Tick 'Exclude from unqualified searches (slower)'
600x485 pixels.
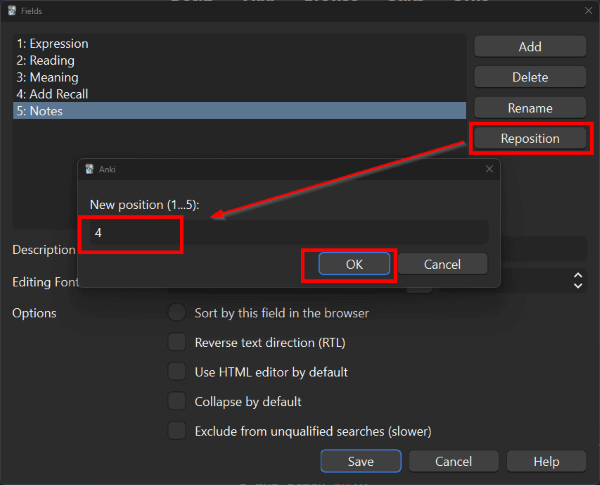click(177, 431)
